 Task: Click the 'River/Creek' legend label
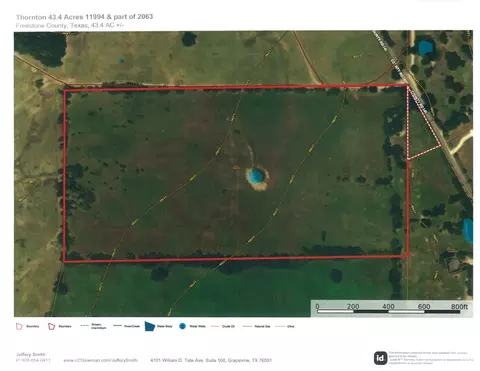[x=132, y=326]
